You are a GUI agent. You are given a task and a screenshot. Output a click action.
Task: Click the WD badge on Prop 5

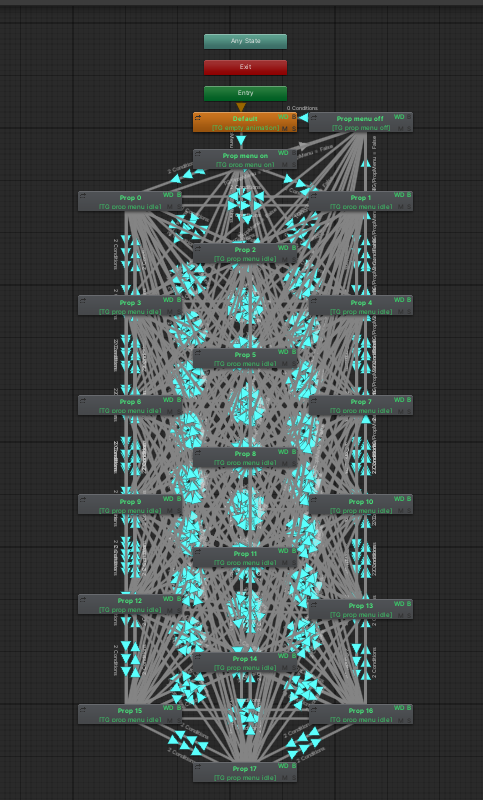pyautogui.click(x=283, y=352)
